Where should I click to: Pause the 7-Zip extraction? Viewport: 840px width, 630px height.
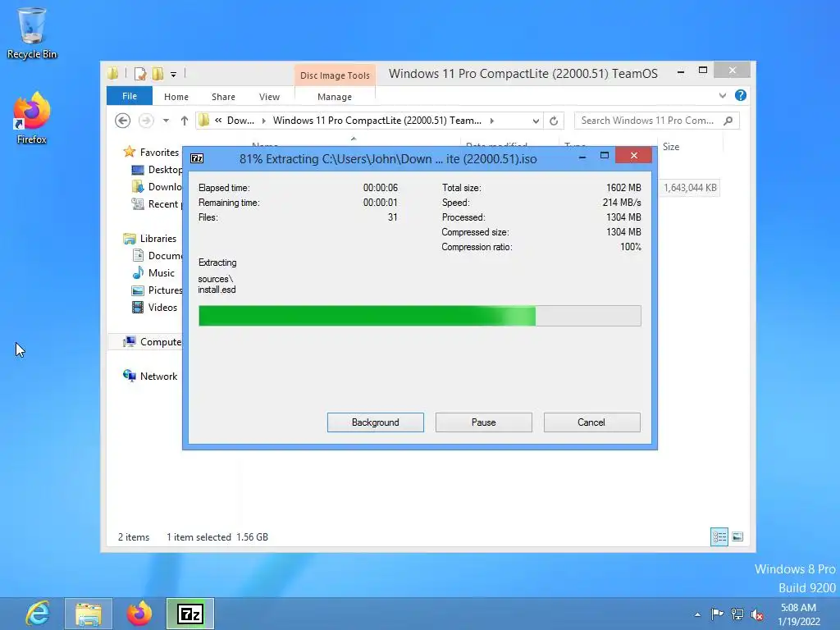[484, 422]
